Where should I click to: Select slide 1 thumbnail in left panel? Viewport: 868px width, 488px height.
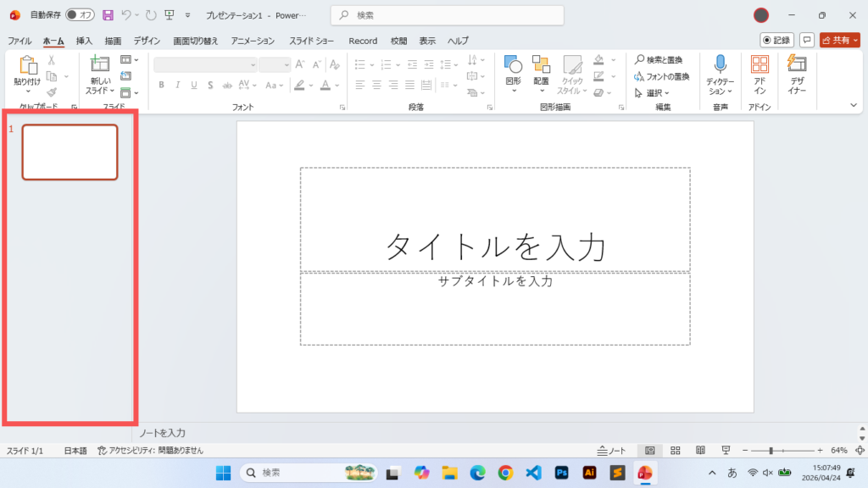(x=70, y=152)
